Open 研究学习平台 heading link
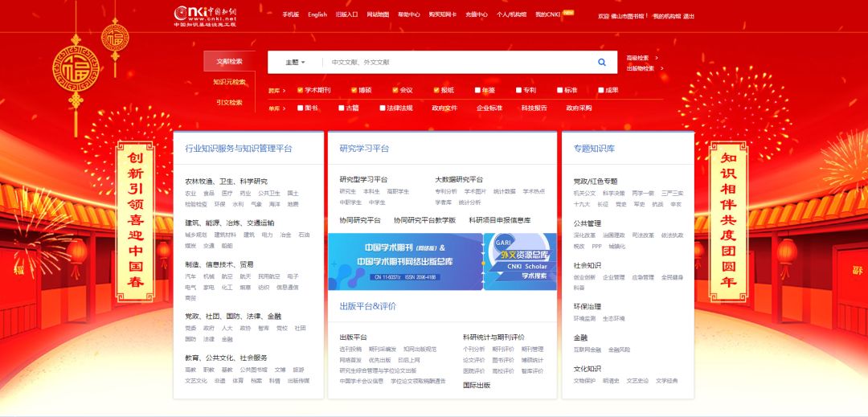This screenshot has height=417, width=868. 364,148
